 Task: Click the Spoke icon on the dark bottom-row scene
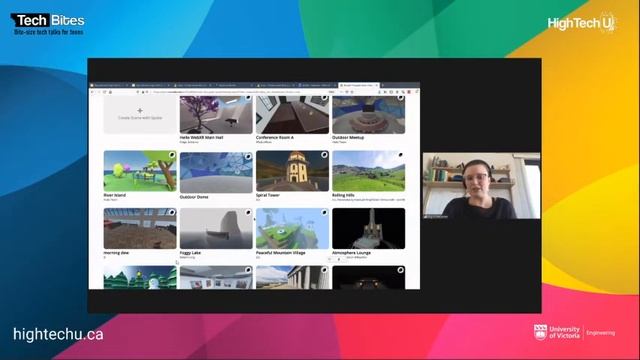[x=400, y=270]
